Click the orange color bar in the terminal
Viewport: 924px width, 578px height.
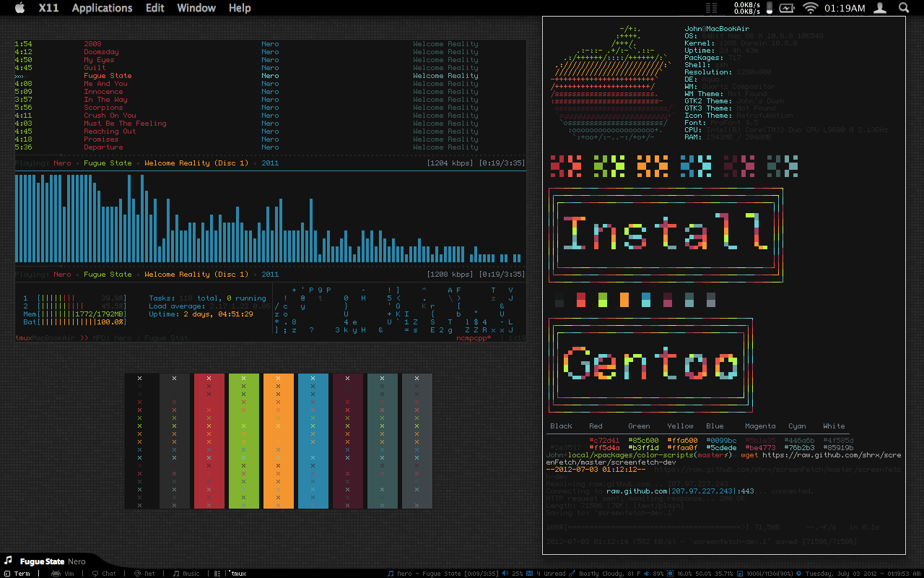pos(279,441)
